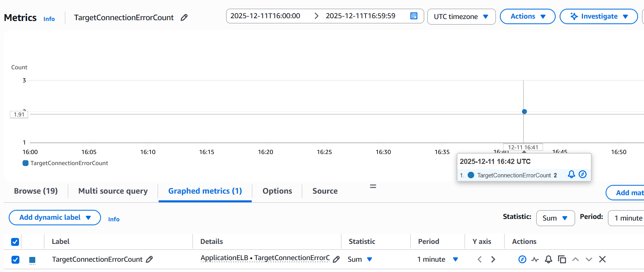644x272 pixels.
Task: Move metric row up arrow
Action: (x=575, y=259)
